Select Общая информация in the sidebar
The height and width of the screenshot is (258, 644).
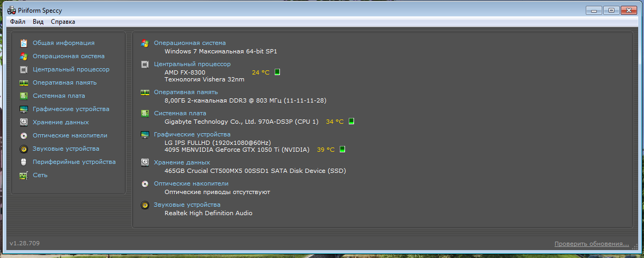tap(64, 43)
